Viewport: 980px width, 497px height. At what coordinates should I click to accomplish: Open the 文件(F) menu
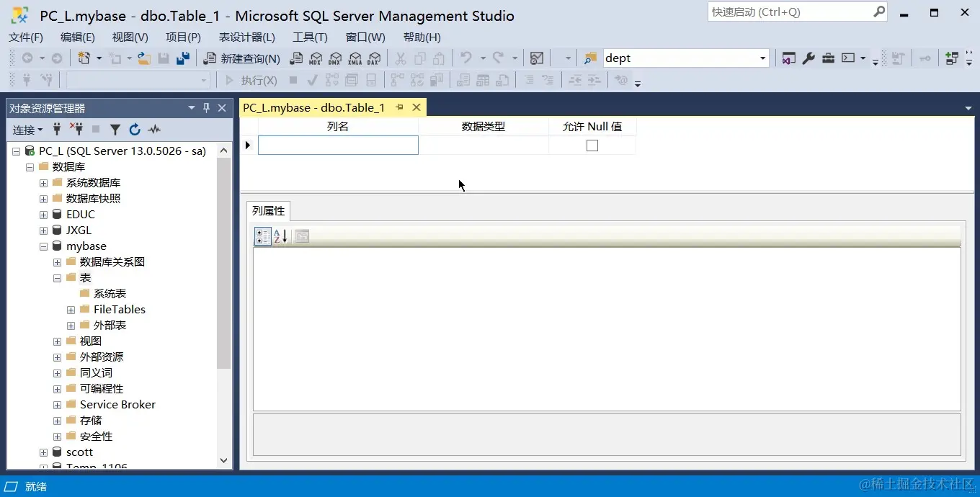[26, 37]
